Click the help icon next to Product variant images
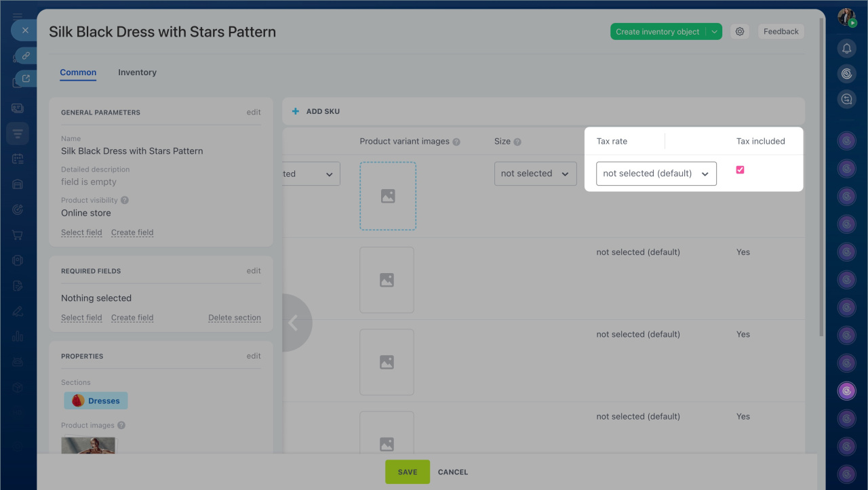The height and width of the screenshot is (490, 868). tap(456, 142)
